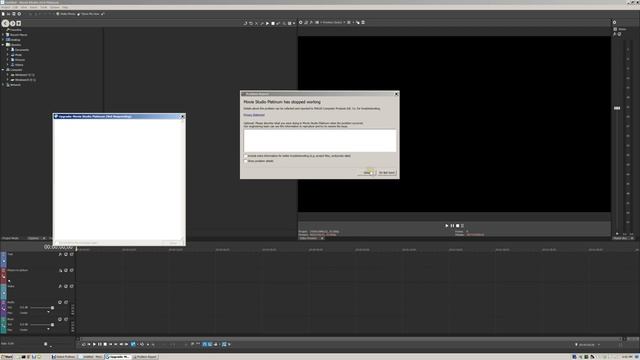Open the View menu
This screenshot has width=640, height=360.
click(24, 7)
